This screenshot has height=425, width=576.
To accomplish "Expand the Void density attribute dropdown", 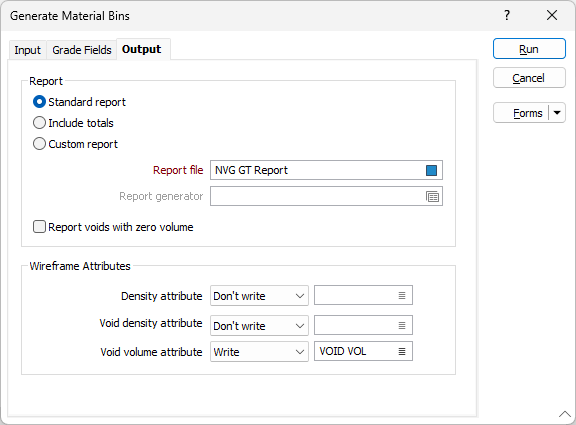I will 259,326.
